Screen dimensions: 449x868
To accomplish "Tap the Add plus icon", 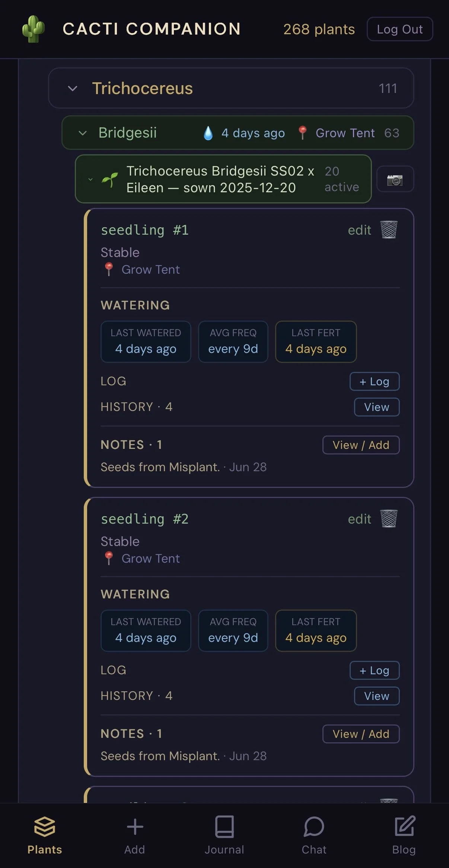I will pos(135,827).
